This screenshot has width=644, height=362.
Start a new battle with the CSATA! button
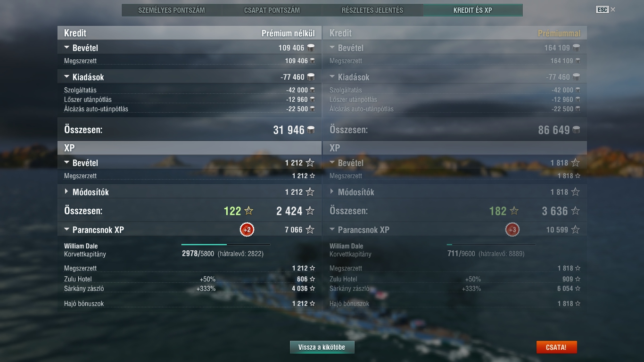click(556, 347)
